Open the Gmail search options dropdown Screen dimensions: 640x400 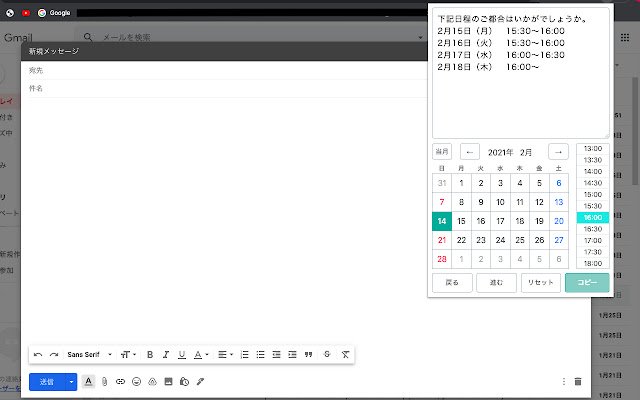pos(420,38)
